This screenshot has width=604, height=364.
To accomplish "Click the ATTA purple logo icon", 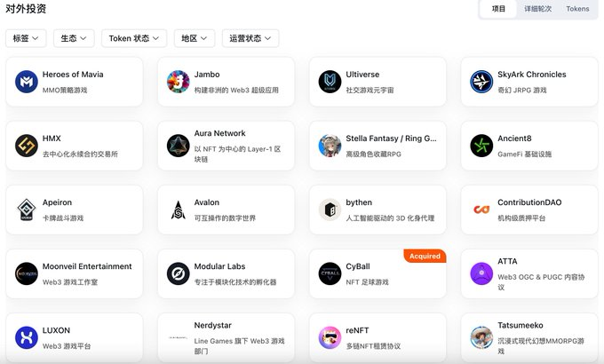I will coord(481,273).
